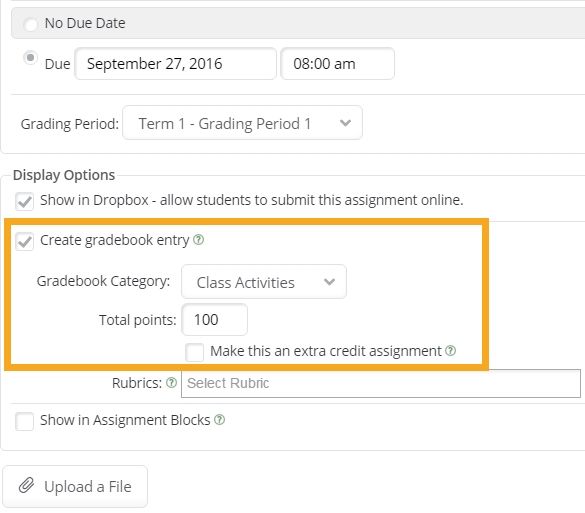This screenshot has width=585, height=513.
Task: Open the Gradebook Category dropdown
Action: tap(264, 282)
